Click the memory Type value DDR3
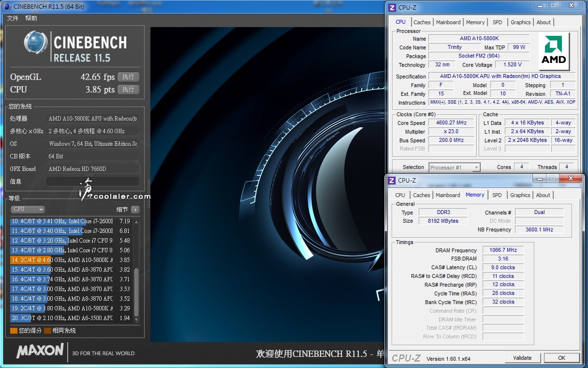This screenshot has width=588, height=368. pos(442,212)
